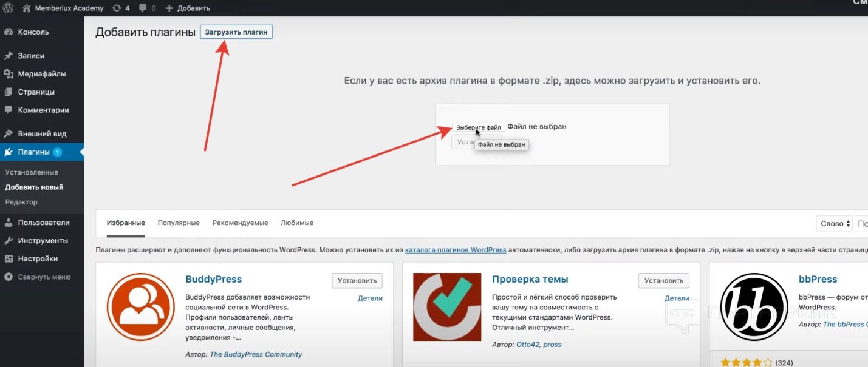
Task: Click the Инструменты wrench icon
Action: point(9,240)
